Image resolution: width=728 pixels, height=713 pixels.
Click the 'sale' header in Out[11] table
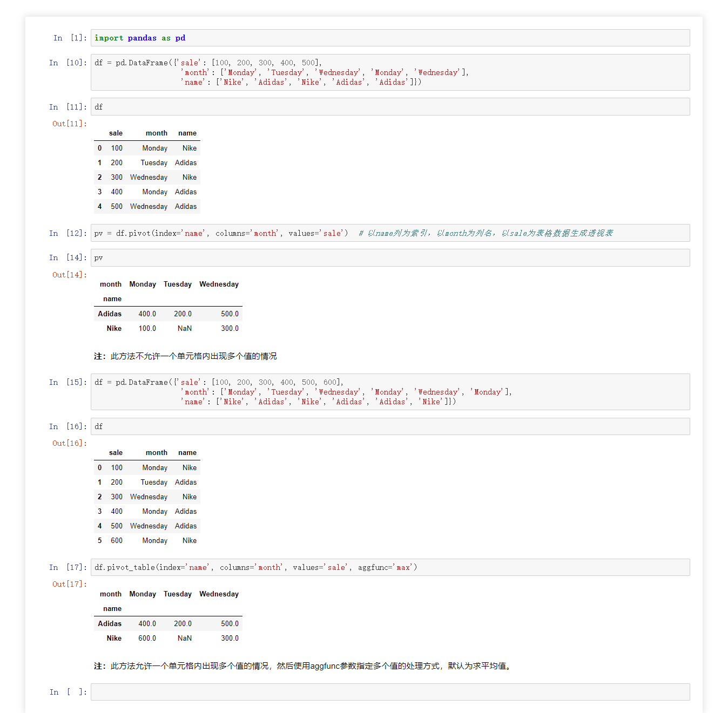[x=116, y=133]
